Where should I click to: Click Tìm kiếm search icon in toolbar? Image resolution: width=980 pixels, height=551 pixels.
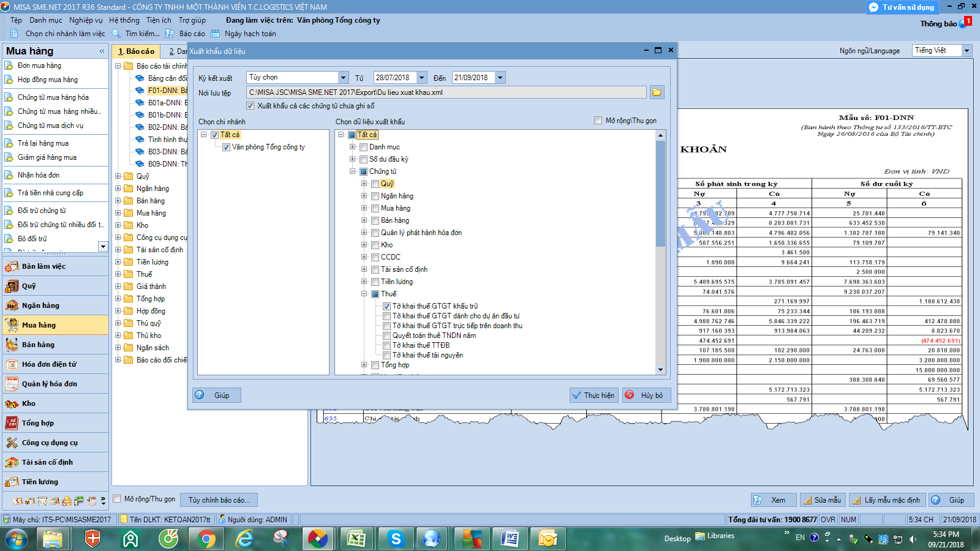pos(116,34)
